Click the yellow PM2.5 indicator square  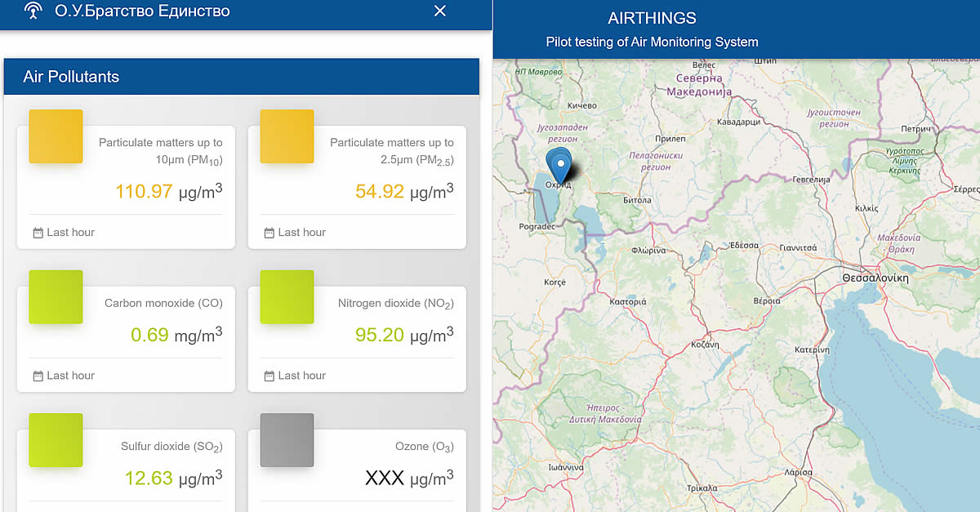click(287, 136)
